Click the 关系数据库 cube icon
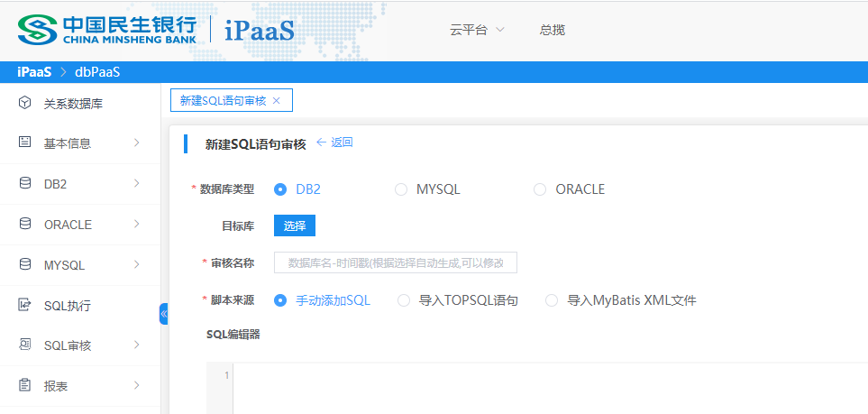 coord(24,104)
